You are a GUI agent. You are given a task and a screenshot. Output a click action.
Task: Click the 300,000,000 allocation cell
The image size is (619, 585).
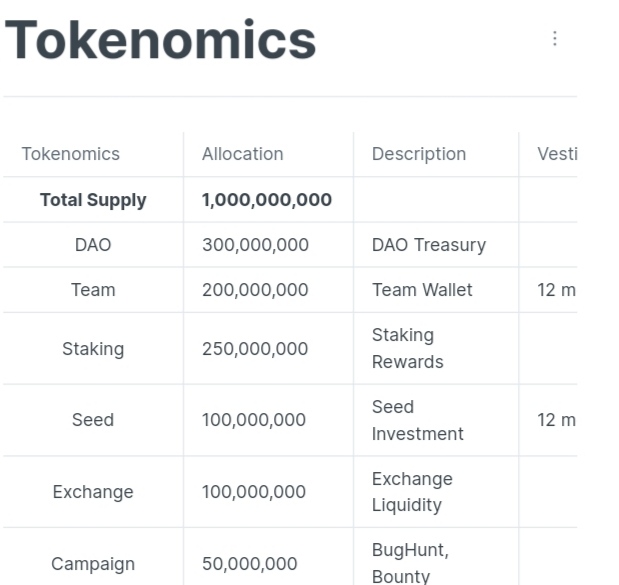[255, 245]
